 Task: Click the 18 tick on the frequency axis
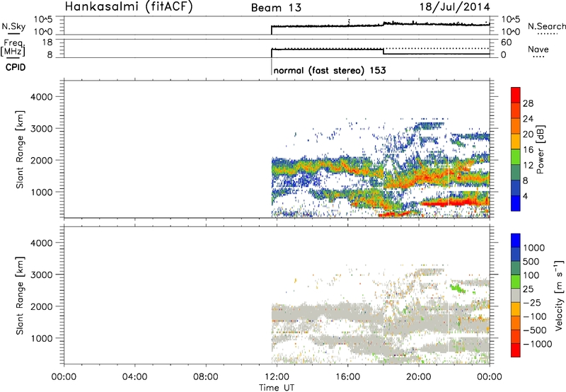click(47, 42)
